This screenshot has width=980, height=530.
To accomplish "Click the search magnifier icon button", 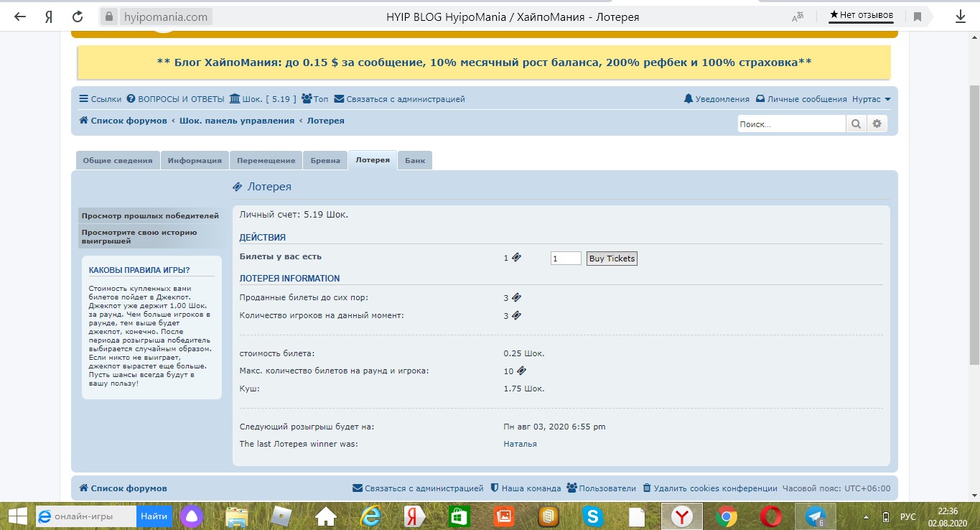I will [856, 124].
